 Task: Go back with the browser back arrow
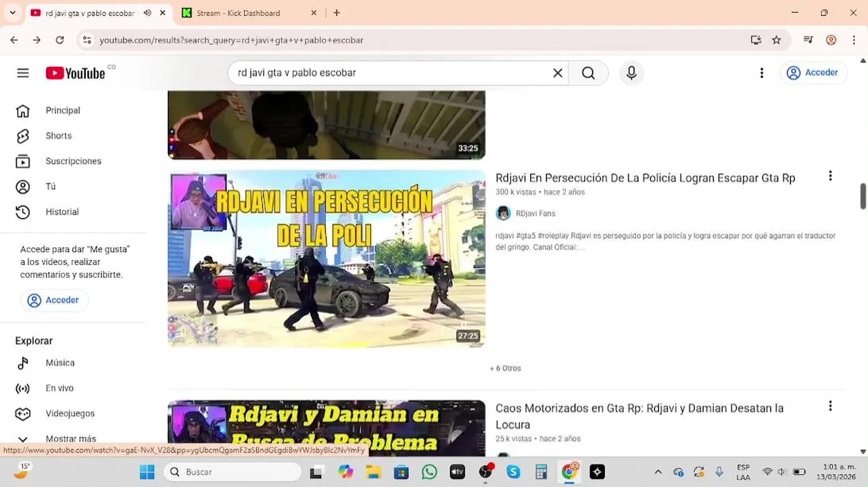[x=14, y=40]
